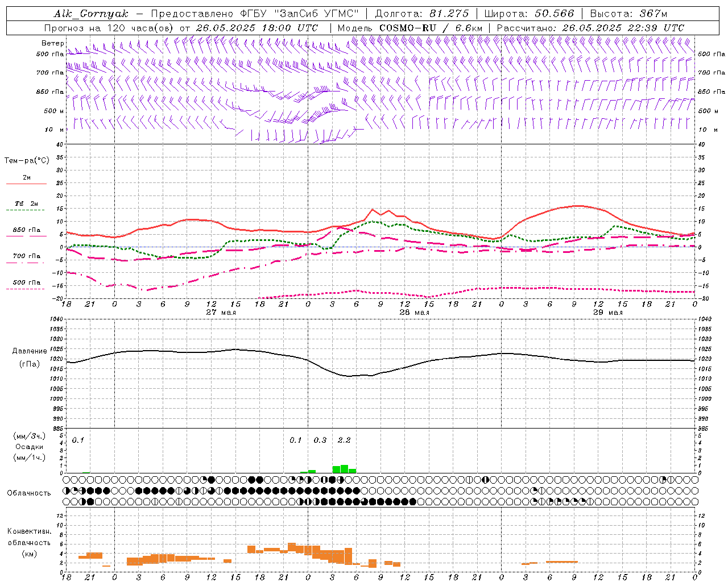Click the 985 value on right pressure axis
728x582 pixels.
[704, 428]
